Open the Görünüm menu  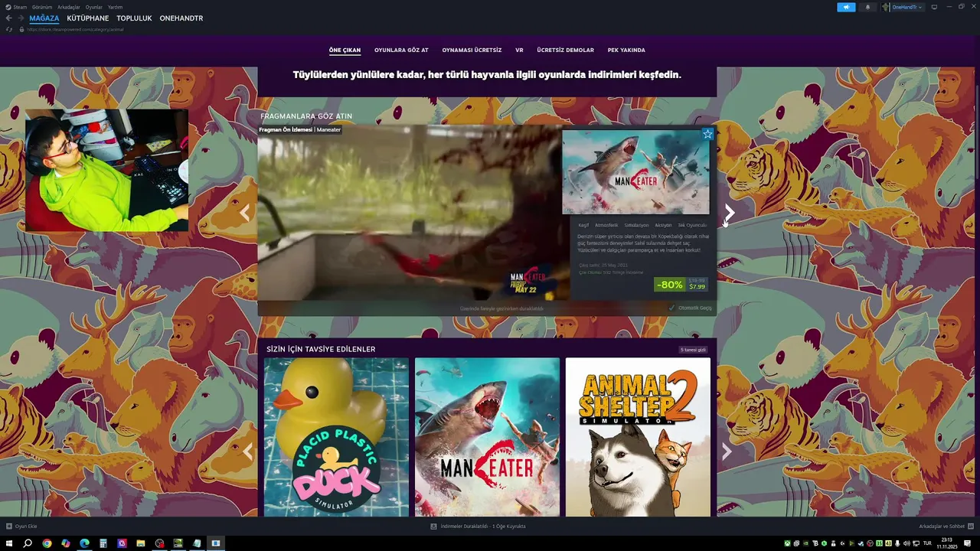(42, 7)
